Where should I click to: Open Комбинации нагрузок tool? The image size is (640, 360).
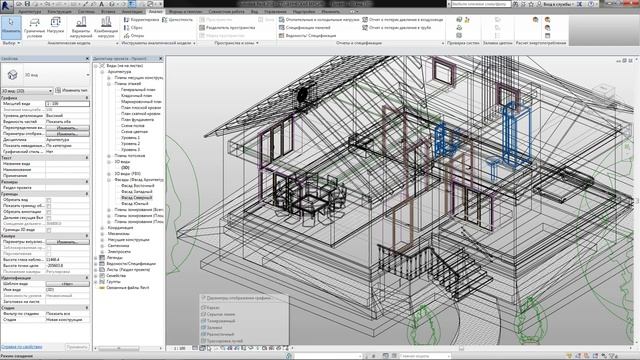pyautogui.click(x=106, y=27)
